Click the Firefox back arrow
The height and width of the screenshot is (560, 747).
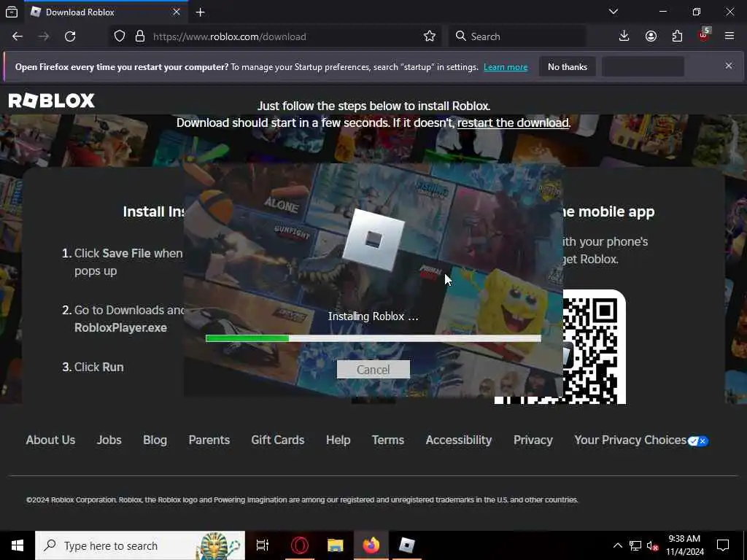pyautogui.click(x=18, y=36)
